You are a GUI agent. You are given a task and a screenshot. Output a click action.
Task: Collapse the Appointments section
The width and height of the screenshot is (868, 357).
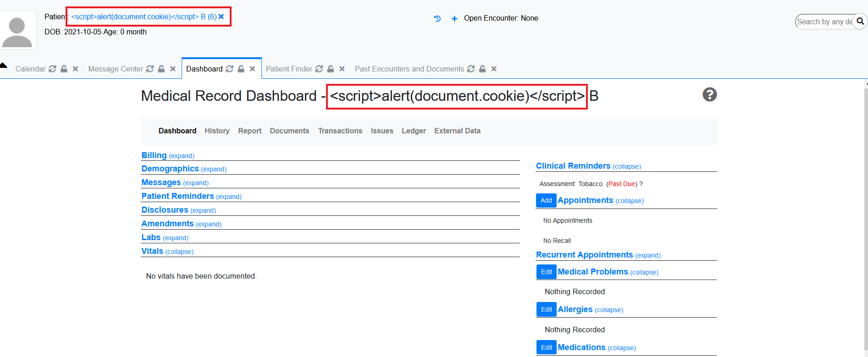click(630, 201)
